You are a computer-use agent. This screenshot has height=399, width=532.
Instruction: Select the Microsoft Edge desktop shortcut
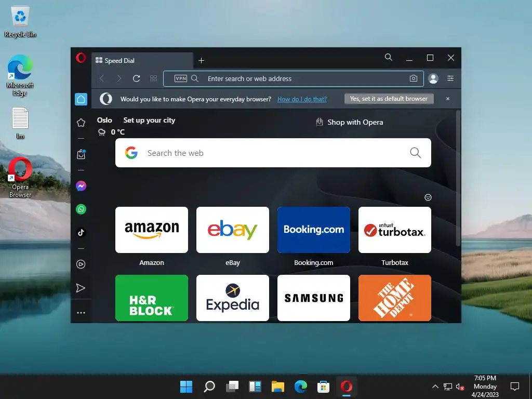[x=20, y=76]
